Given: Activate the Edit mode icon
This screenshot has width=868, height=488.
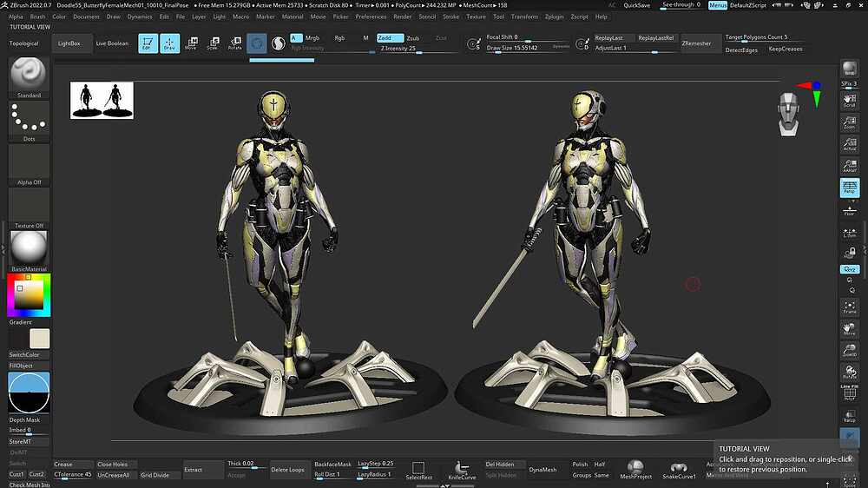Looking at the screenshot, I should click(x=148, y=43).
